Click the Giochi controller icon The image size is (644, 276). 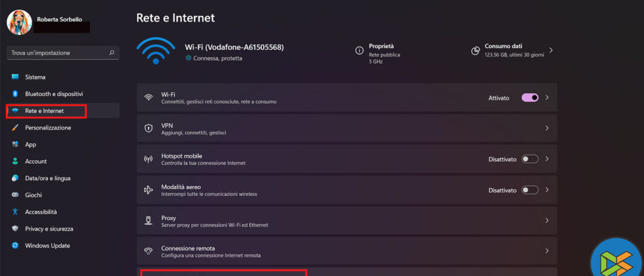point(15,195)
